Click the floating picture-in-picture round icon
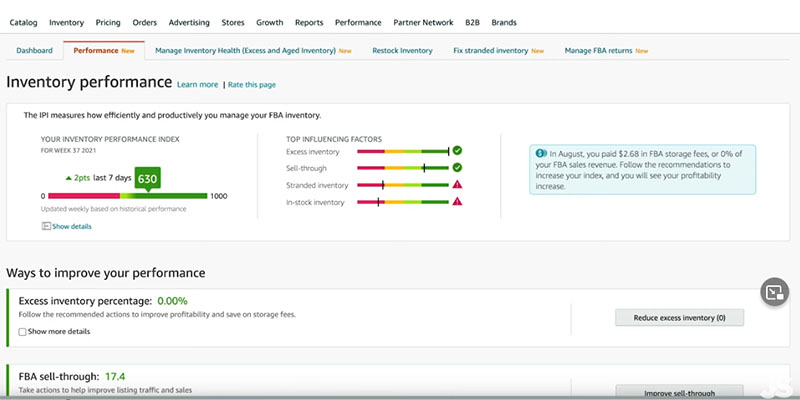Screen dimensions: 800x400 click(773, 292)
